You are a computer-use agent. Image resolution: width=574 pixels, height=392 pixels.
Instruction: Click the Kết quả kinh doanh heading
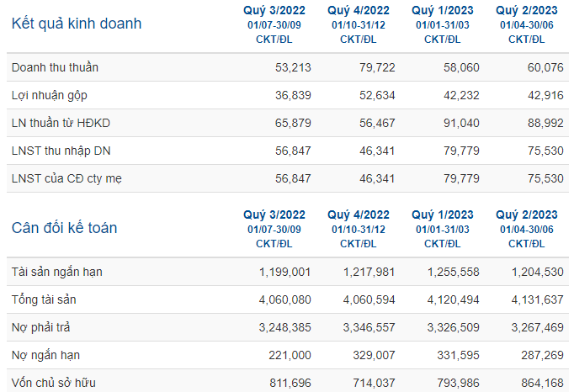77,24
